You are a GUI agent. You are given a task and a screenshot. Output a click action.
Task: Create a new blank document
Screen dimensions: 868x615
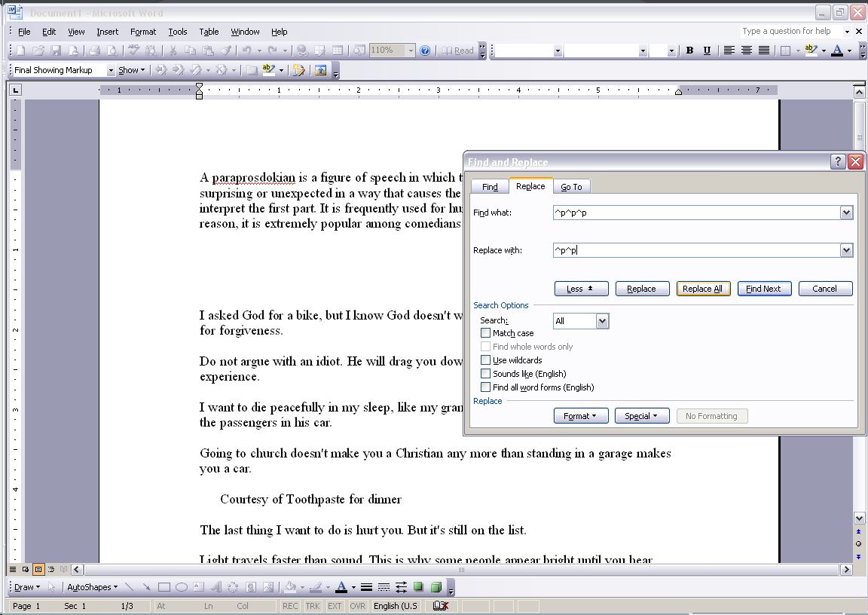tap(21, 50)
